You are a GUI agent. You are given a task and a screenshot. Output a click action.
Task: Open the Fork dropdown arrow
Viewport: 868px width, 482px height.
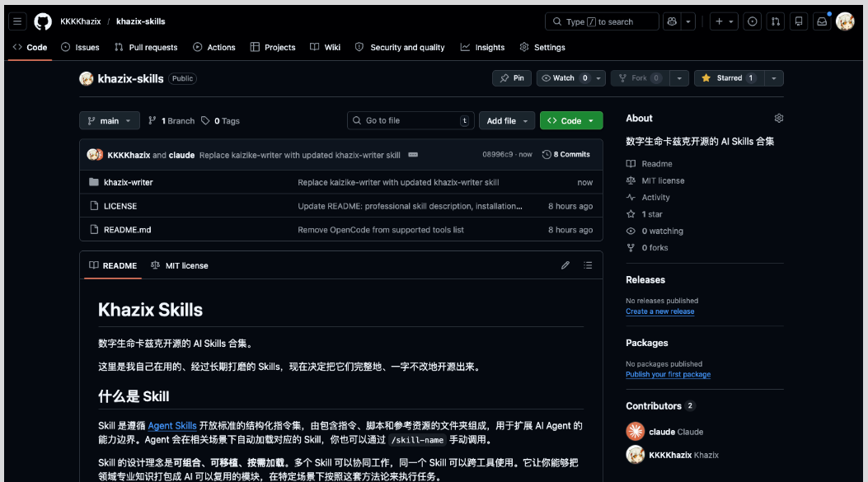tap(679, 78)
